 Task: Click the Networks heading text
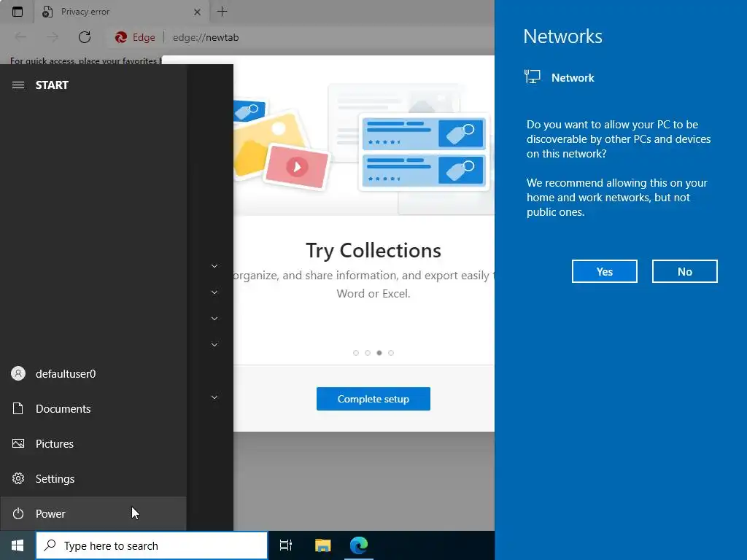point(562,36)
